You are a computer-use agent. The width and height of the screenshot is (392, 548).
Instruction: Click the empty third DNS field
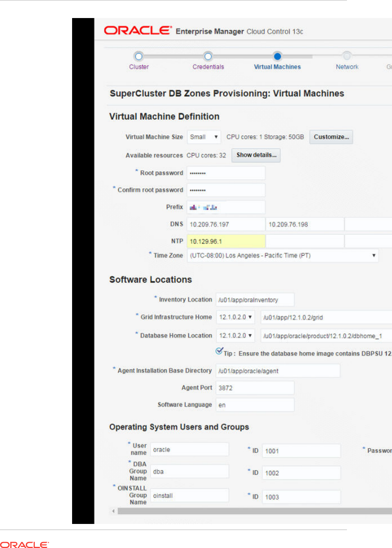pos(368,224)
